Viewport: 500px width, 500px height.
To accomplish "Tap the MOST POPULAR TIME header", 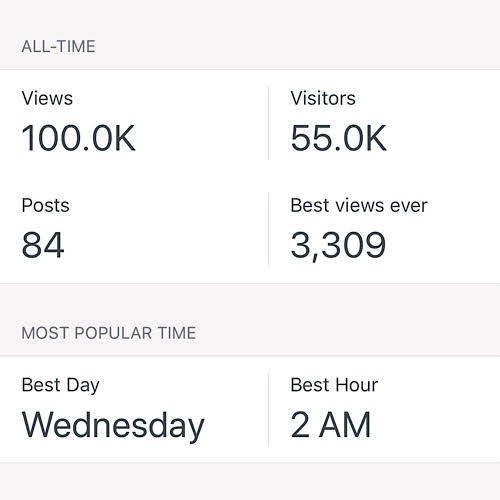I will pos(109,333).
